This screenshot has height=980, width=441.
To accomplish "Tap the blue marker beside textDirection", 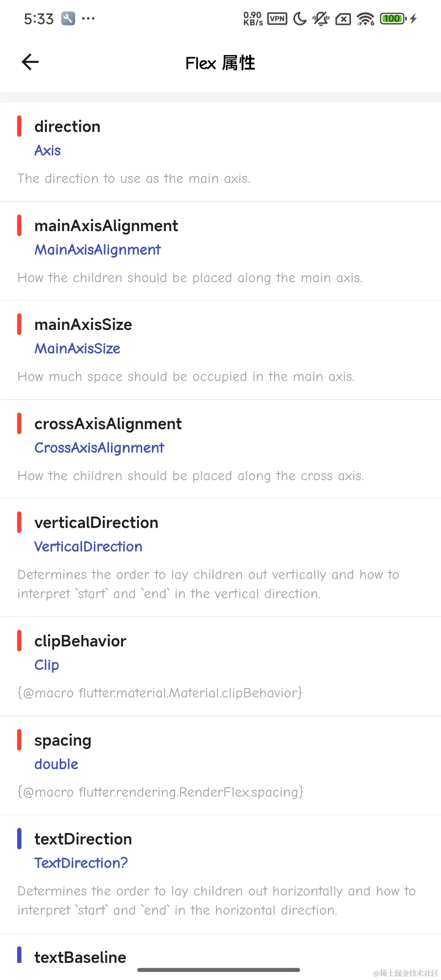I will click(19, 839).
